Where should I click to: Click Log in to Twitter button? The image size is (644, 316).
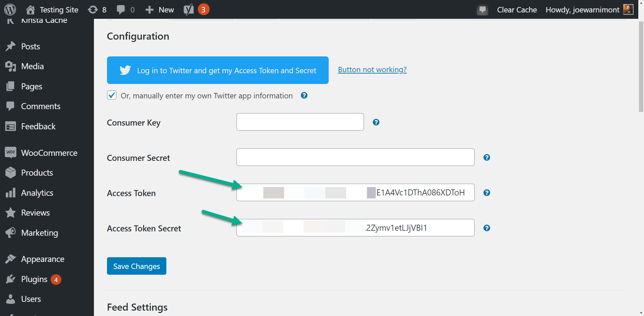click(218, 70)
